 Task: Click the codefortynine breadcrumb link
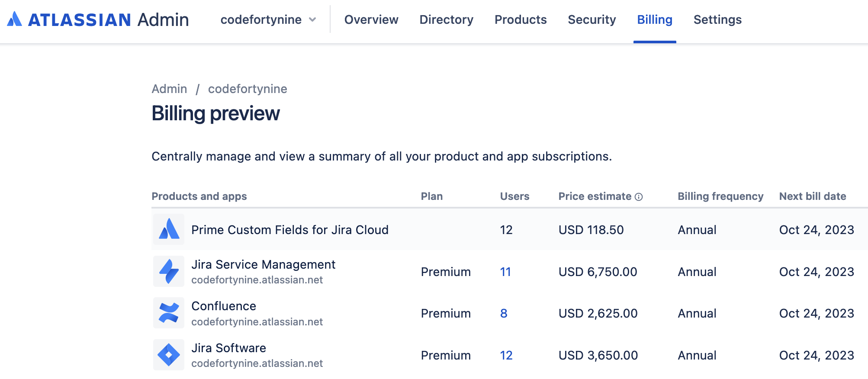(x=247, y=89)
